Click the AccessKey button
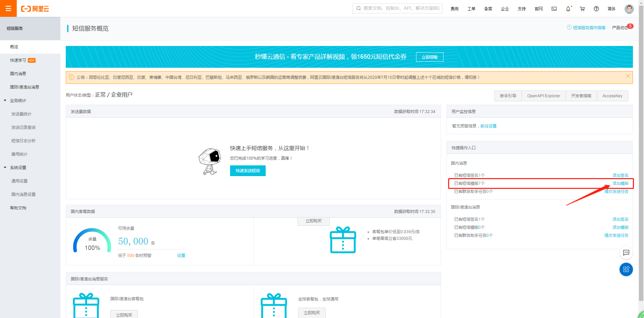Viewport: 644px width, 318px height. [x=612, y=96]
